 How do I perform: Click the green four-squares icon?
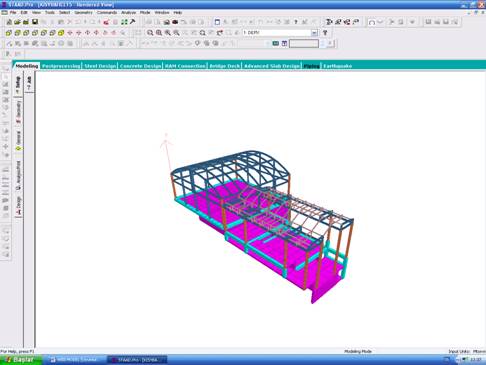124,22
